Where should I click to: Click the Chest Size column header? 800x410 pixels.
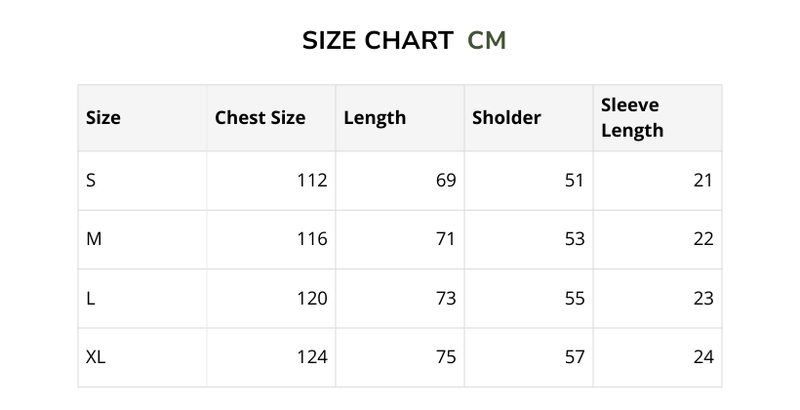[x=260, y=118]
